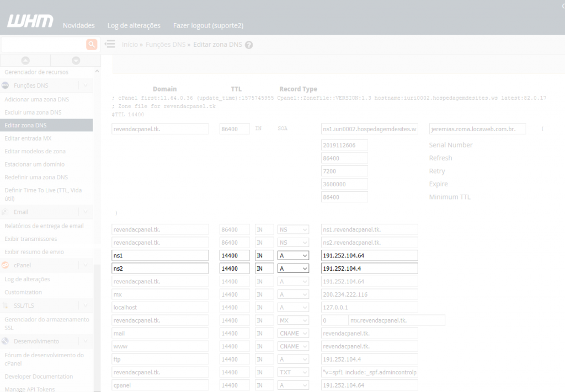Open Exibir transmissores

click(x=31, y=239)
